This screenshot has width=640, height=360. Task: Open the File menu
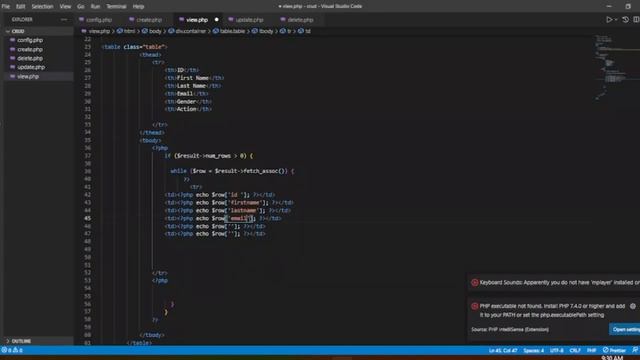[6, 7]
